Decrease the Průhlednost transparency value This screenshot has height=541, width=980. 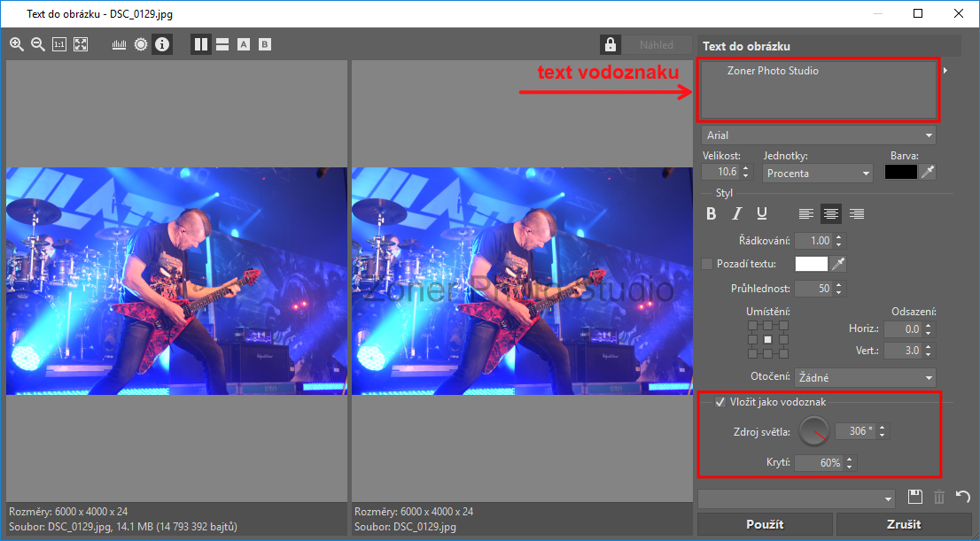pyautogui.click(x=839, y=293)
